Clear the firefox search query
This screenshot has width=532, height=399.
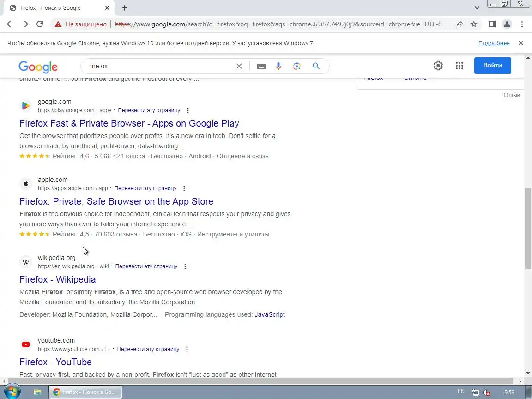[239, 66]
